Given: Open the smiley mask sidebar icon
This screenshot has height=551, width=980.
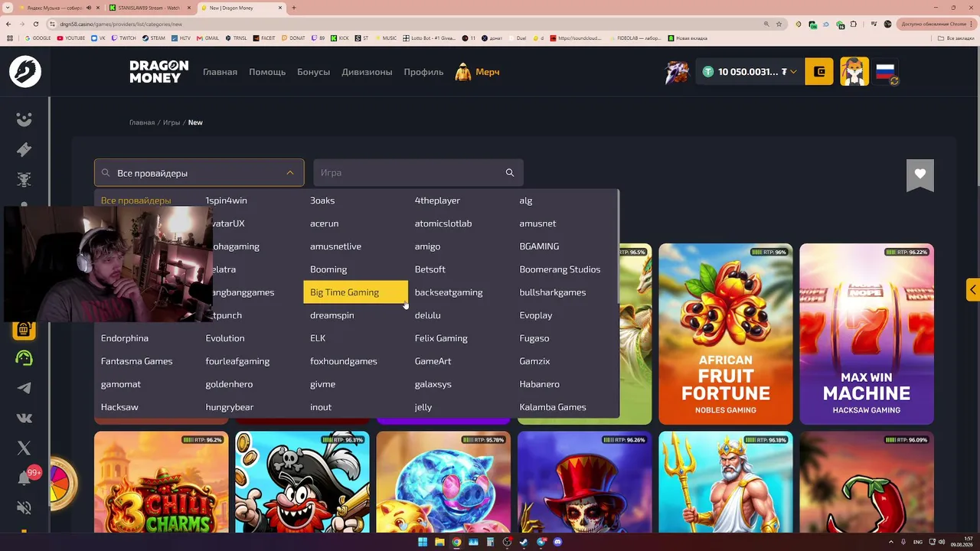Looking at the screenshot, I should coord(24,119).
